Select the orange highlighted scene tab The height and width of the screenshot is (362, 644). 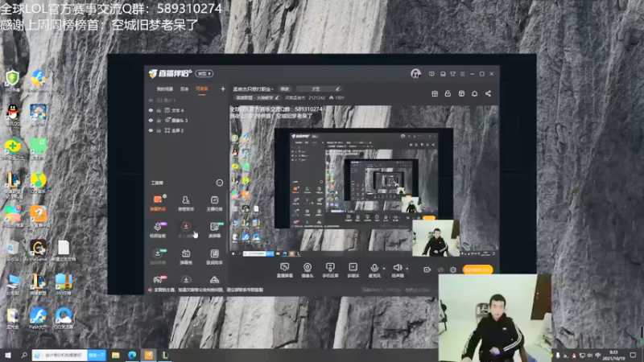(202, 88)
